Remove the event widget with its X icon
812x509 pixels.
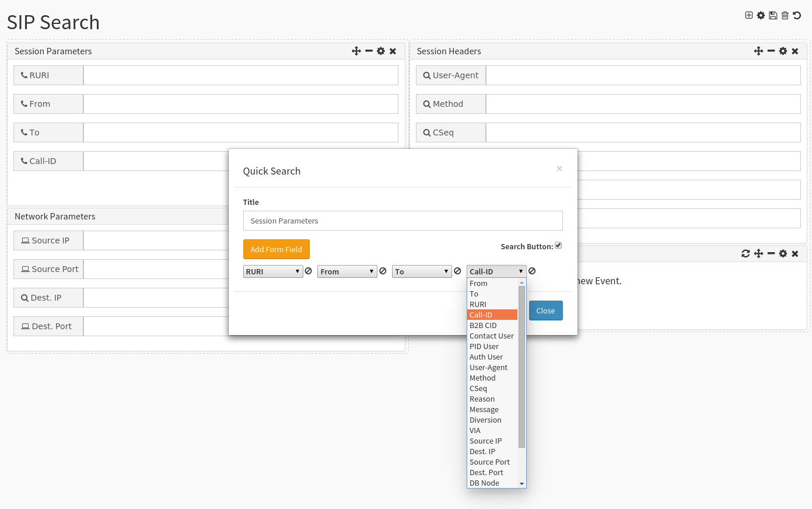(x=794, y=253)
